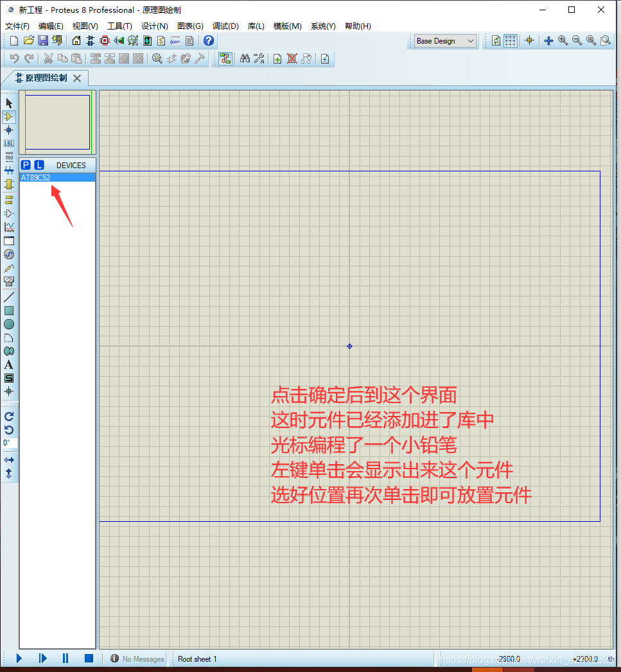Select the Subcircuit Mode tool
Screen dimensions: 621x672
click(x=9, y=184)
